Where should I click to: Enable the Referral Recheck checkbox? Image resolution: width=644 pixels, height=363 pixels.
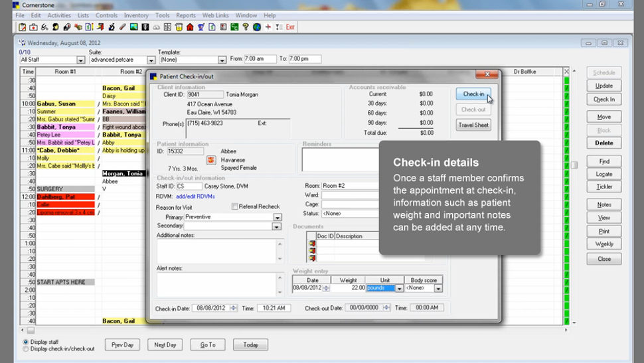pos(235,206)
